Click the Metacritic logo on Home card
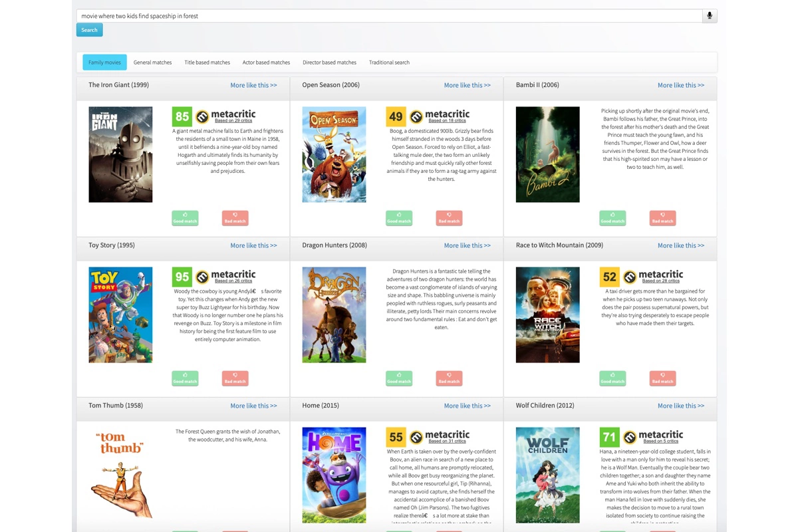Screen dimensions: 798x532 click(x=440, y=437)
